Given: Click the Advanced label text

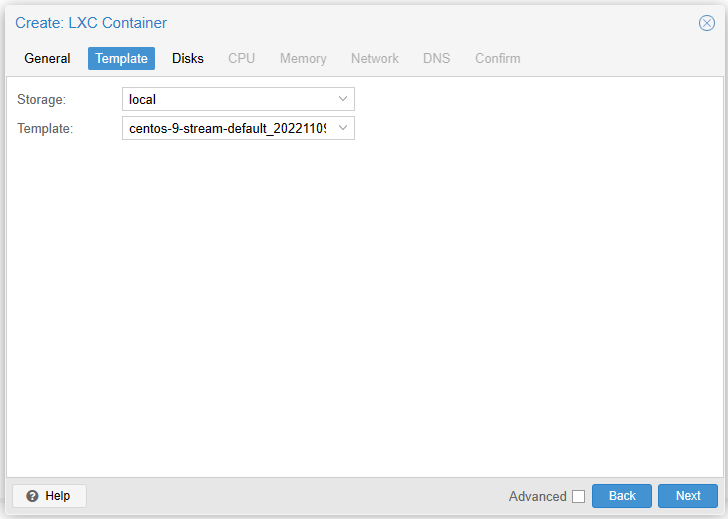Looking at the screenshot, I should tap(537, 496).
